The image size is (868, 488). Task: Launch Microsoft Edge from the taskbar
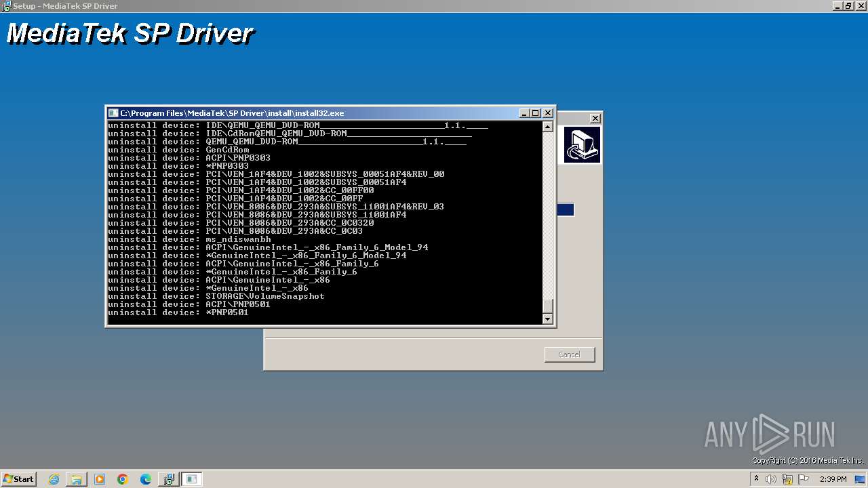[x=146, y=479]
